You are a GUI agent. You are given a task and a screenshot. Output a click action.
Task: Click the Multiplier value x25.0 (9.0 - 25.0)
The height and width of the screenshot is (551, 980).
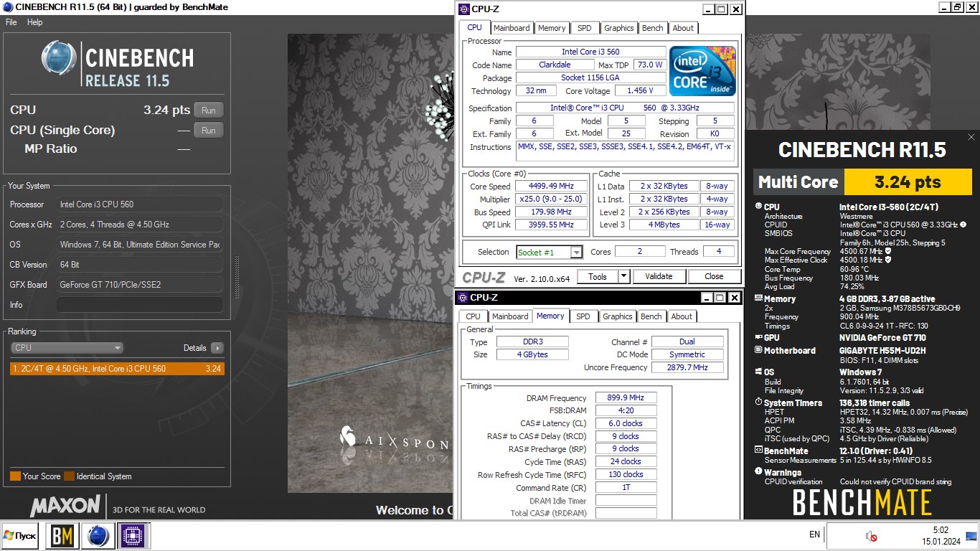click(x=551, y=199)
